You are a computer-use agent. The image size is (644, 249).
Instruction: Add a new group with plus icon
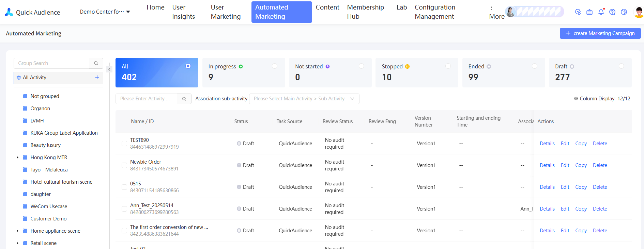pyautogui.click(x=97, y=78)
